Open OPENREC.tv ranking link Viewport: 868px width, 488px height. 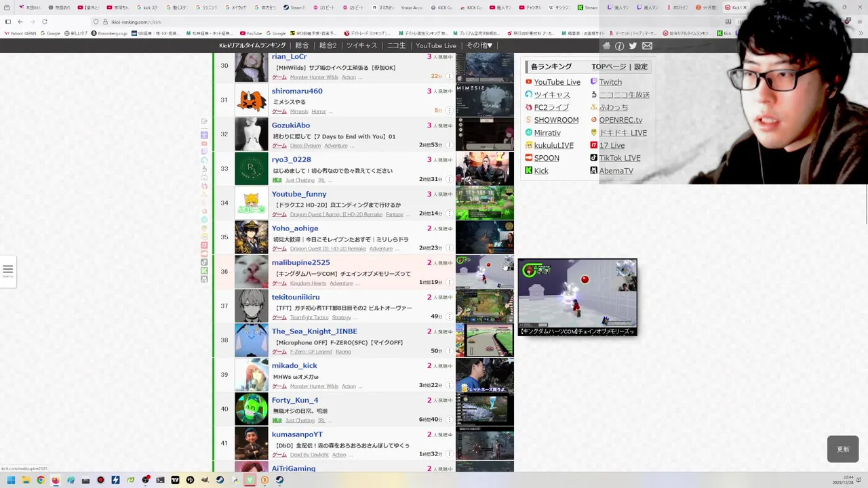coord(620,120)
